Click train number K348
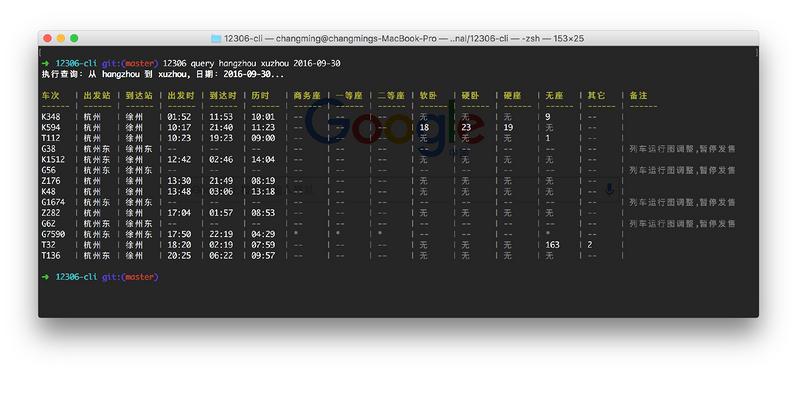The image size is (800, 395). pyautogui.click(x=51, y=117)
